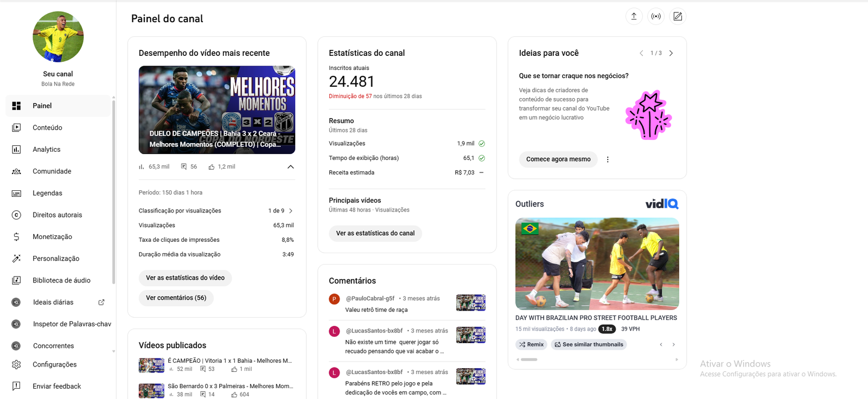Click the previous outlier left arrow

click(x=661, y=345)
